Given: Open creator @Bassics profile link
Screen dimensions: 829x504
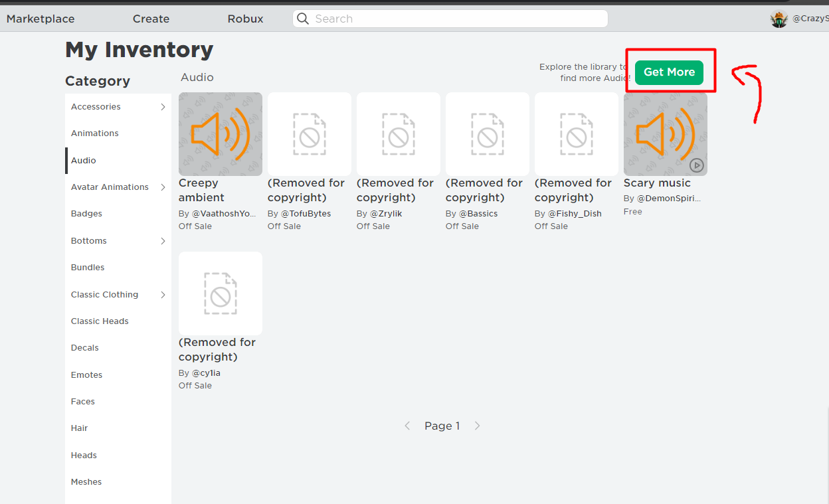Looking at the screenshot, I should (x=478, y=214).
